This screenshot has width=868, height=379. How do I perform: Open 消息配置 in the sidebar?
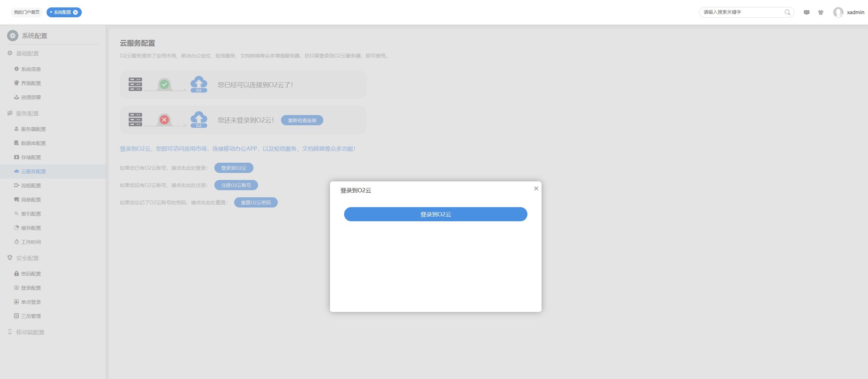click(x=53, y=200)
